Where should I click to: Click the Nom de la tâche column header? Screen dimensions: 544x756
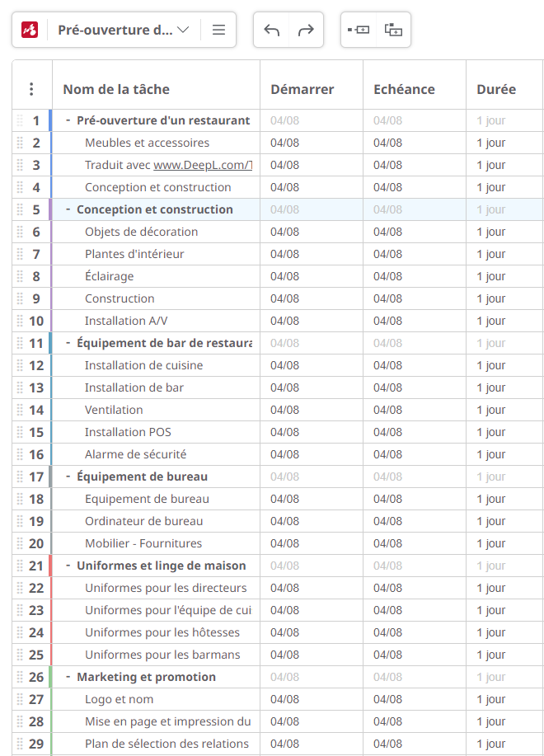tap(116, 89)
